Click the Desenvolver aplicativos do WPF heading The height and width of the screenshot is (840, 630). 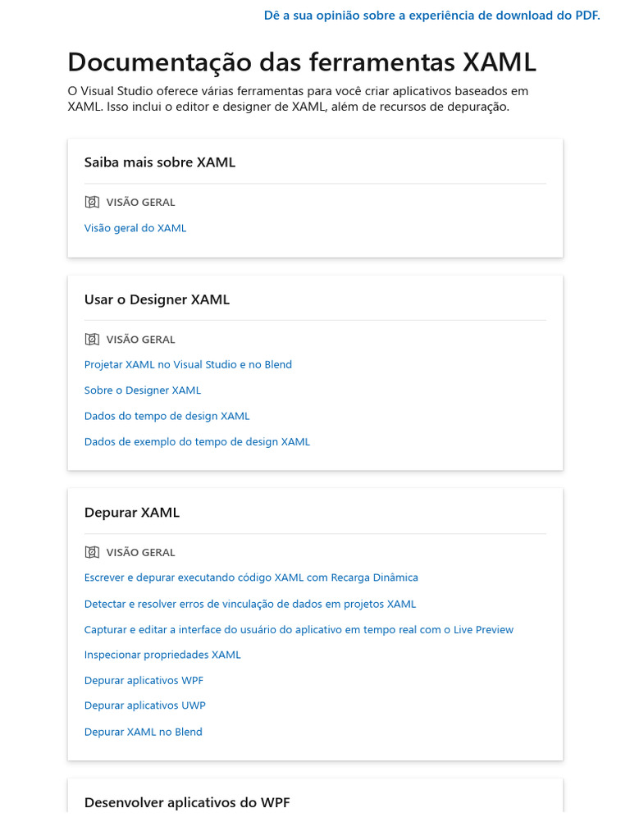(x=187, y=802)
